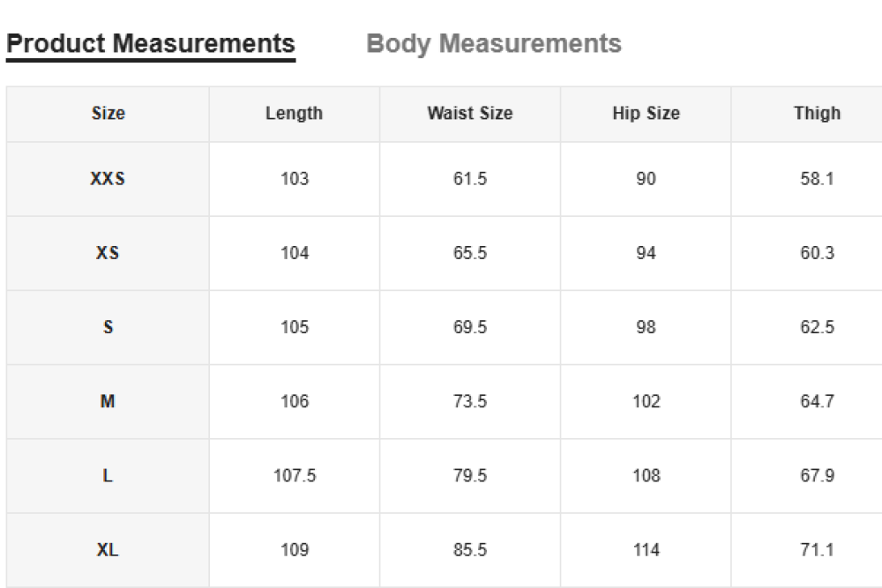Click the 69.5 waist value for S
Image resolution: width=882 pixels, height=588 pixels.
469,327
